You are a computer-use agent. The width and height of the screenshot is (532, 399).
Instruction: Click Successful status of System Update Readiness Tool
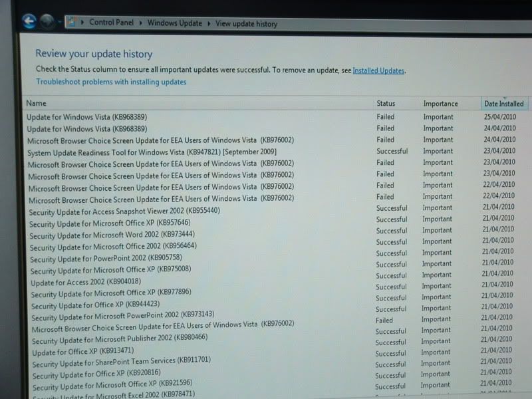[x=392, y=151]
